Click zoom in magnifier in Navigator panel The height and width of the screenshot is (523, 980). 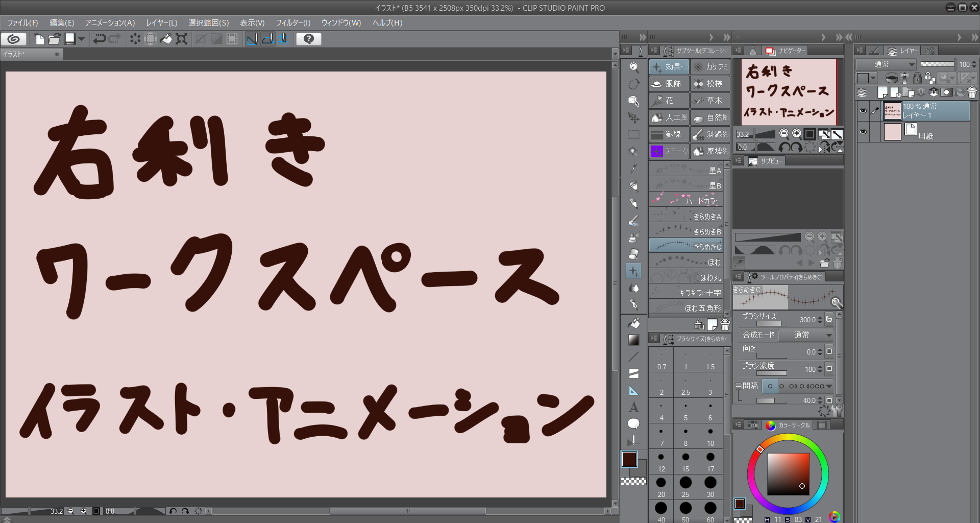coord(797,134)
